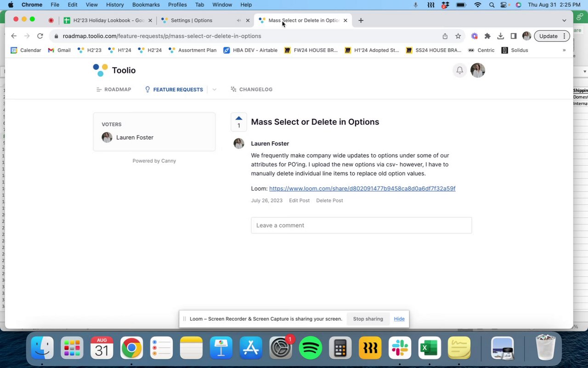Stop sharing the screen in Loom bar
Image resolution: width=588 pixels, height=368 pixels.
coord(367,319)
